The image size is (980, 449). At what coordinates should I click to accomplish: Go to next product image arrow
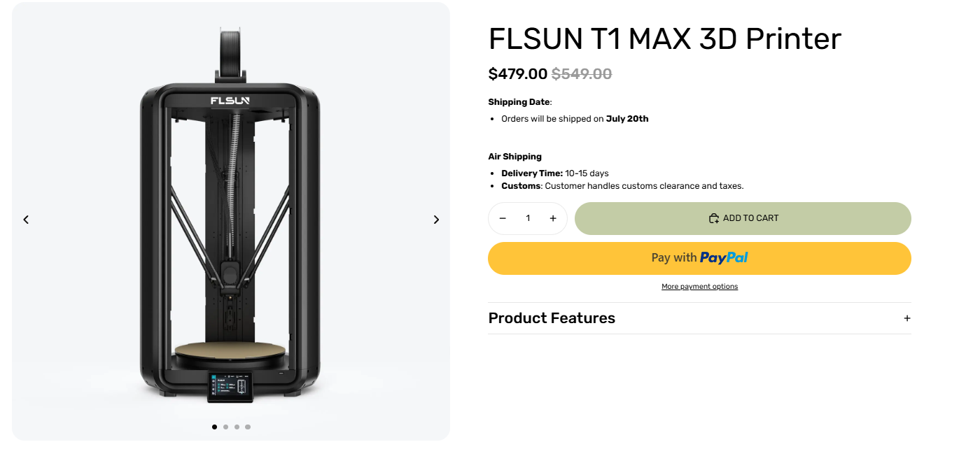tap(436, 220)
